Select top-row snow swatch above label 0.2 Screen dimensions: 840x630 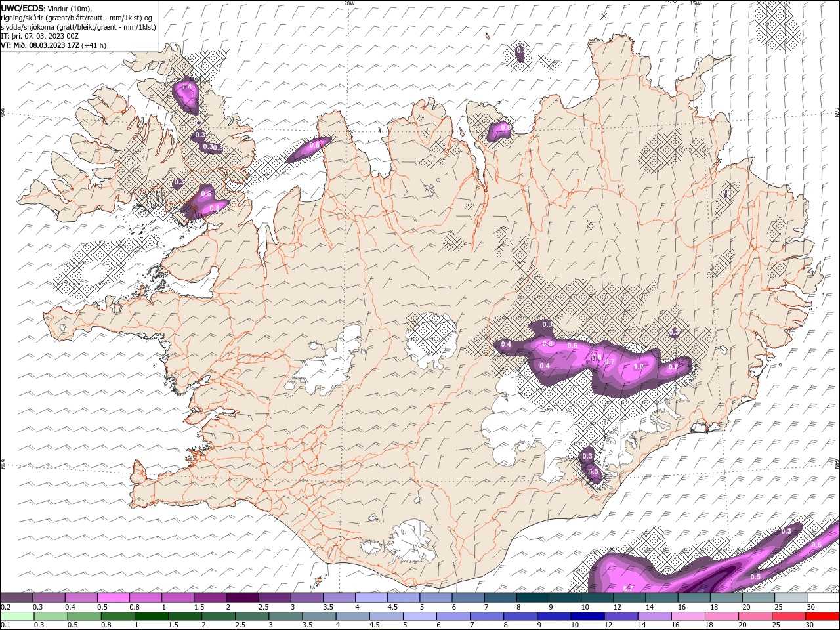(x=16, y=597)
